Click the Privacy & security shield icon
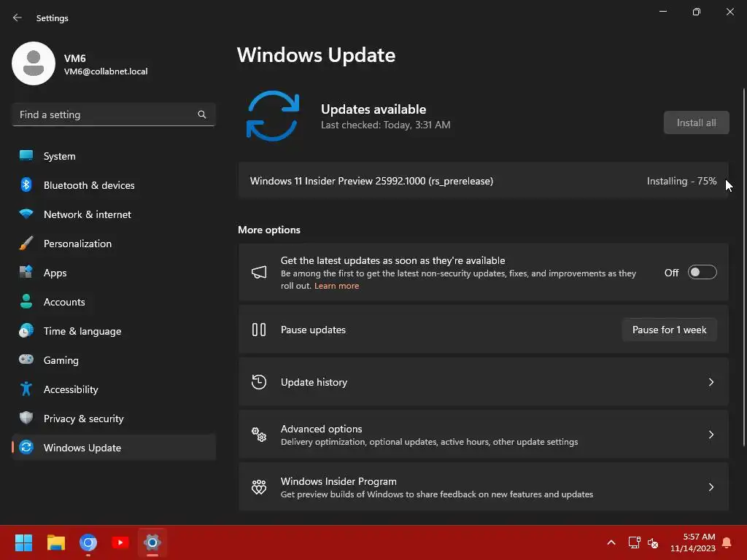 (x=26, y=418)
